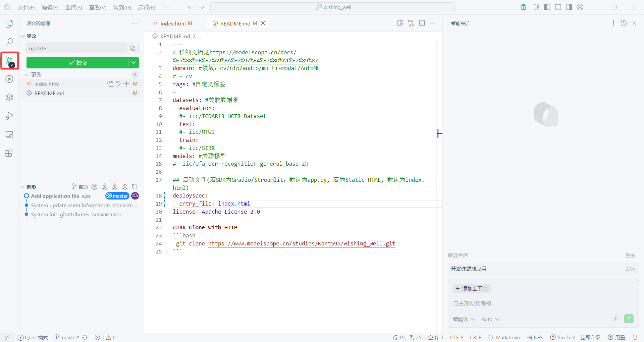Pull changes in graph toolbar
Screen dimensions: 644x342
tap(115, 187)
